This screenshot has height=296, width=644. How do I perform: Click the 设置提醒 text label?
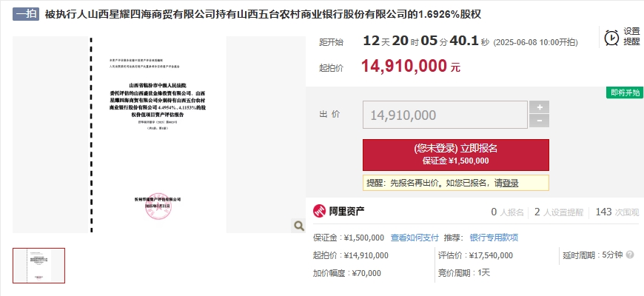pos(631,36)
